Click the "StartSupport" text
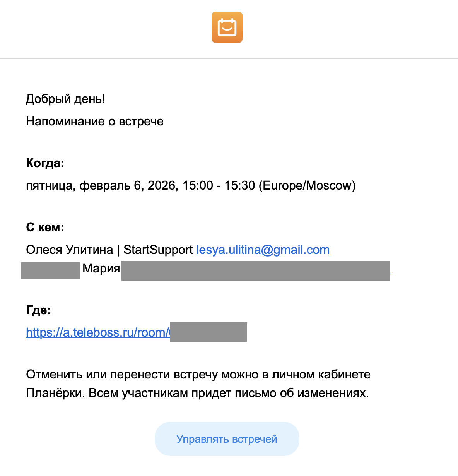This screenshot has height=476, width=458. point(158,250)
